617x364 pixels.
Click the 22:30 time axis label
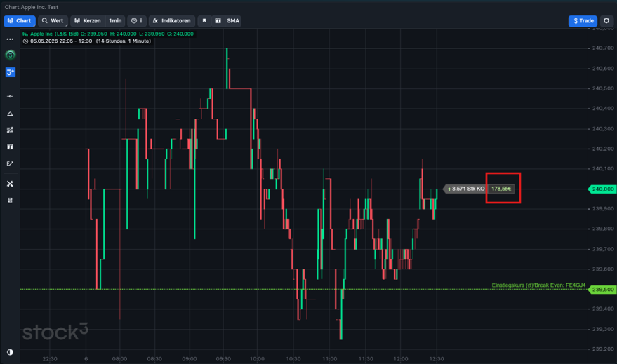(x=50, y=359)
